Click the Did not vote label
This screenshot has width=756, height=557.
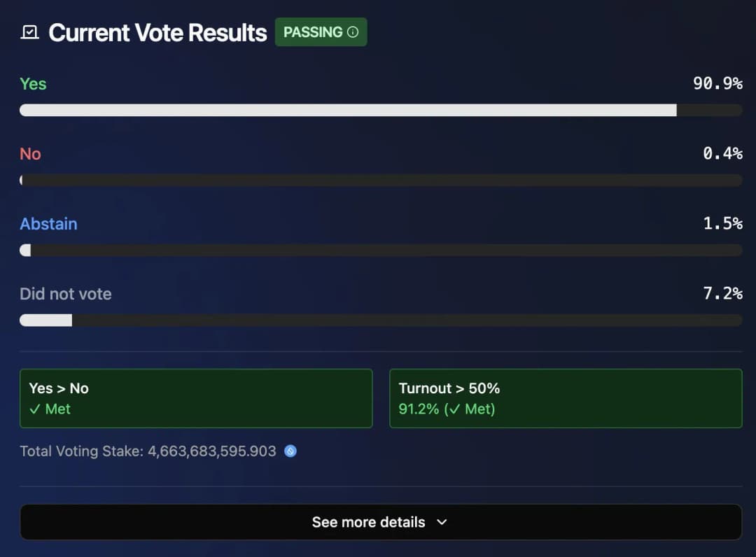pyautogui.click(x=66, y=294)
